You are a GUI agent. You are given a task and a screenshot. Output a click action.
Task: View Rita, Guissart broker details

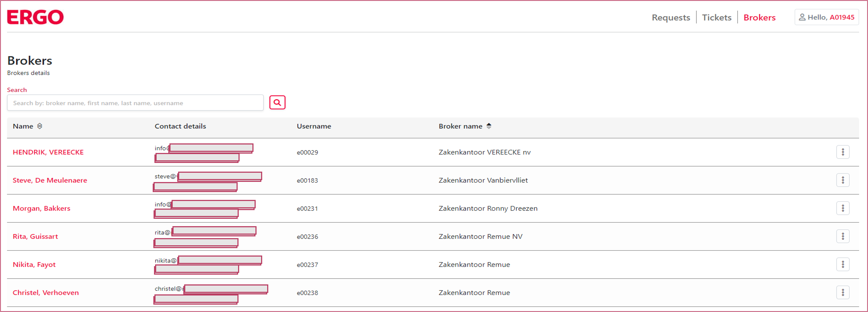(35, 237)
